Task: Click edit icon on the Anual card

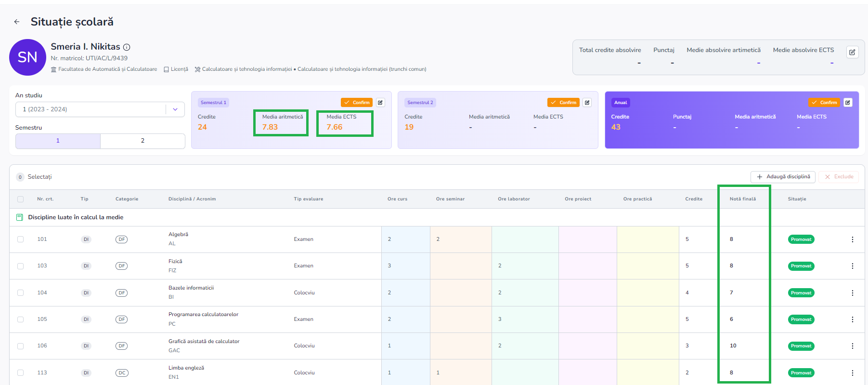Action: pyautogui.click(x=848, y=103)
